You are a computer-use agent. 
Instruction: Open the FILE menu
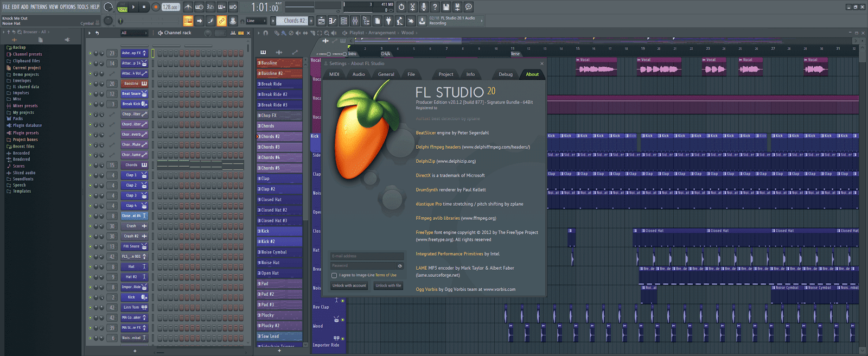[x=6, y=7]
